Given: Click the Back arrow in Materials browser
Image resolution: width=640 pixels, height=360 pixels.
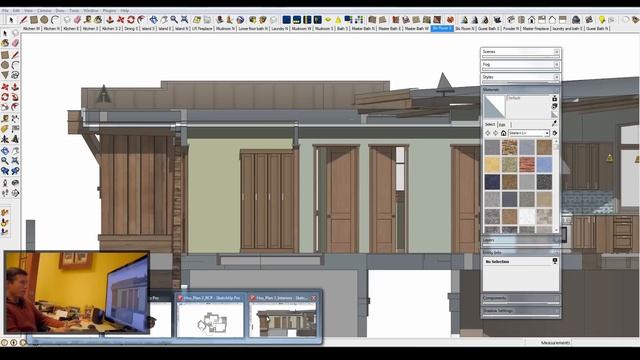Looking at the screenshot, I should click(x=487, y=133).
